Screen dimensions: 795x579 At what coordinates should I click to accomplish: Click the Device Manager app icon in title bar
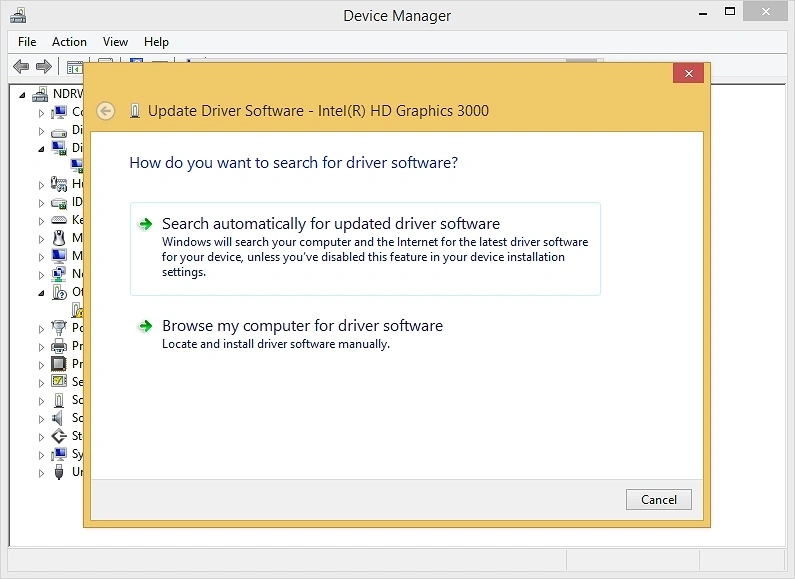click(x=18, y=15)
